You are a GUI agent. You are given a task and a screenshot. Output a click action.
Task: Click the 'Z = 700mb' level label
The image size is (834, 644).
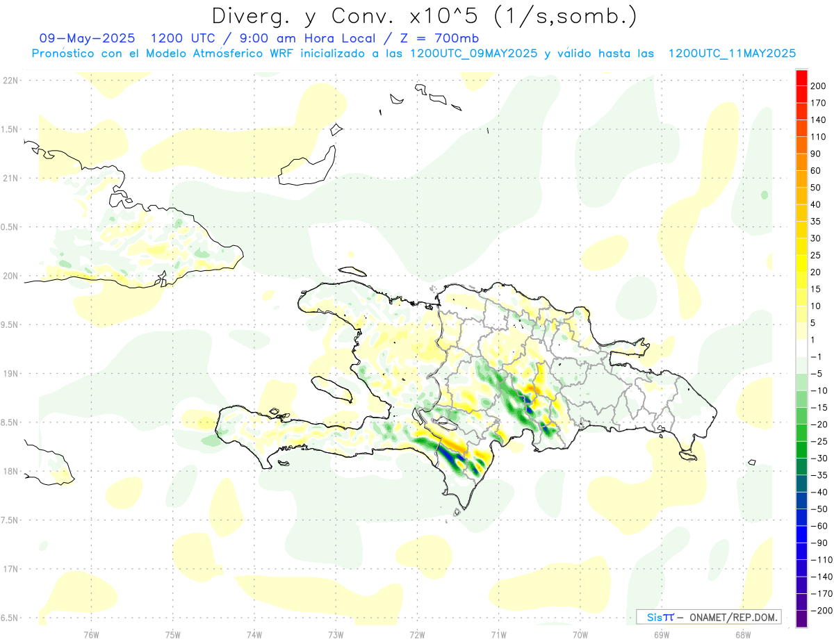pos(439,38)
